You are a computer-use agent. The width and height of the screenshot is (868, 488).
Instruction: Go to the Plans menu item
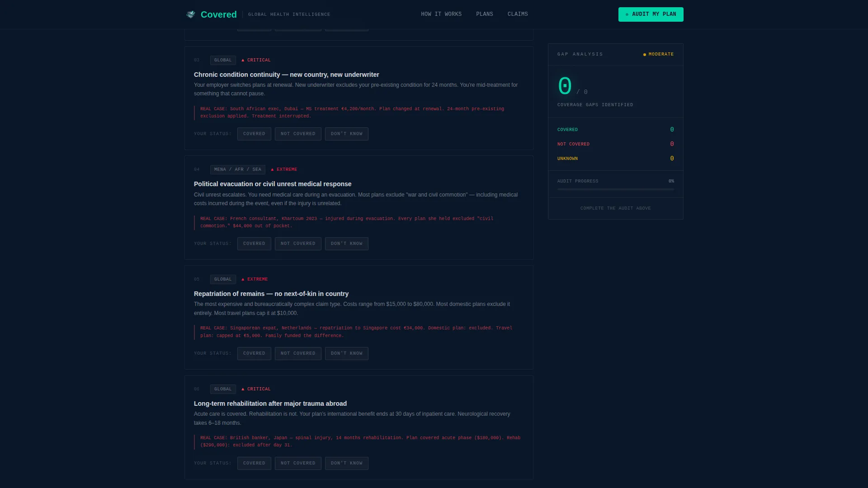(x=485, y=14)
